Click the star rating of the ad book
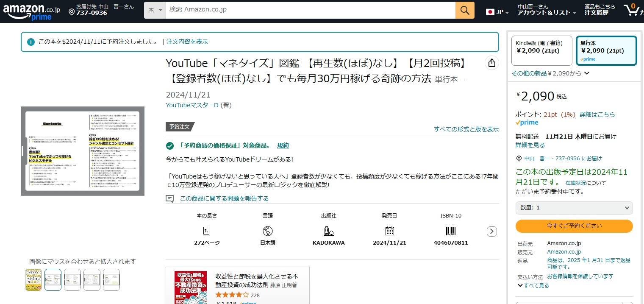Image resolution: width=644 pixels, height=304 pixels. click(232, 295)
